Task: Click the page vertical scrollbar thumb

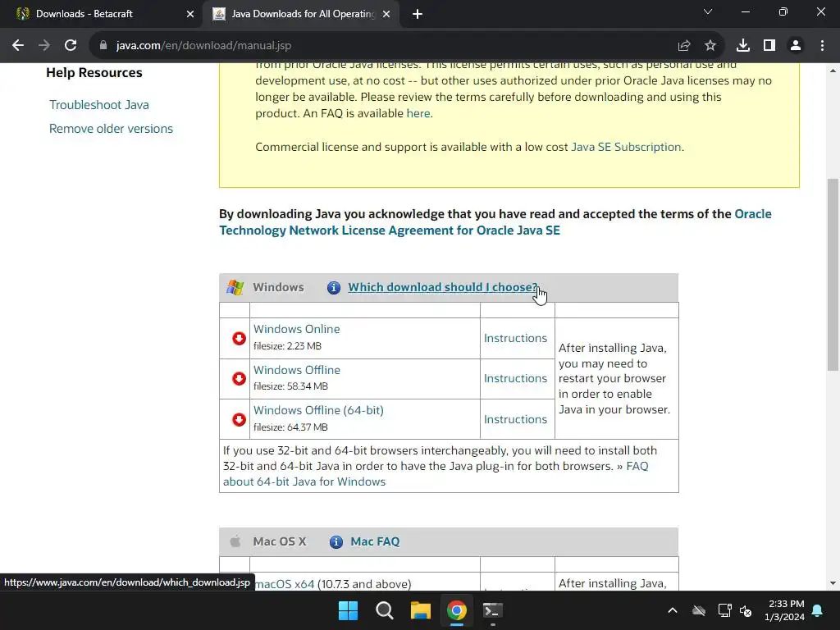Action: point(833,274)
